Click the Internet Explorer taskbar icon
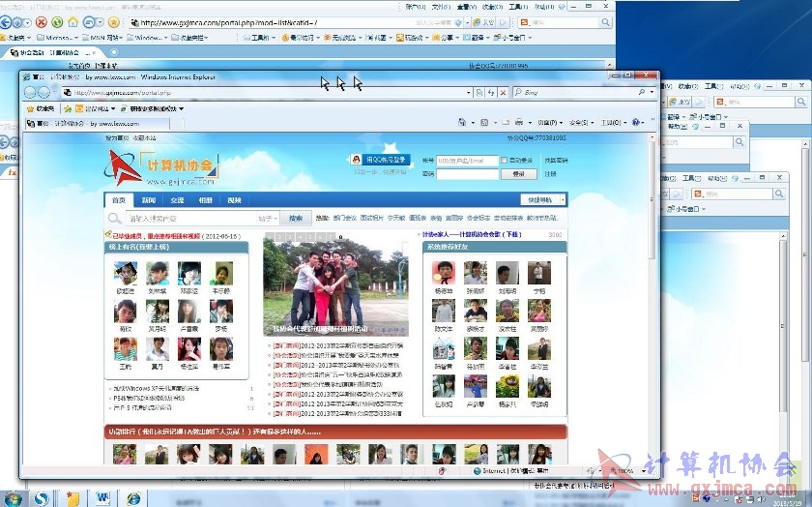Viewport: 812px width, 507px height. [133, 498]
